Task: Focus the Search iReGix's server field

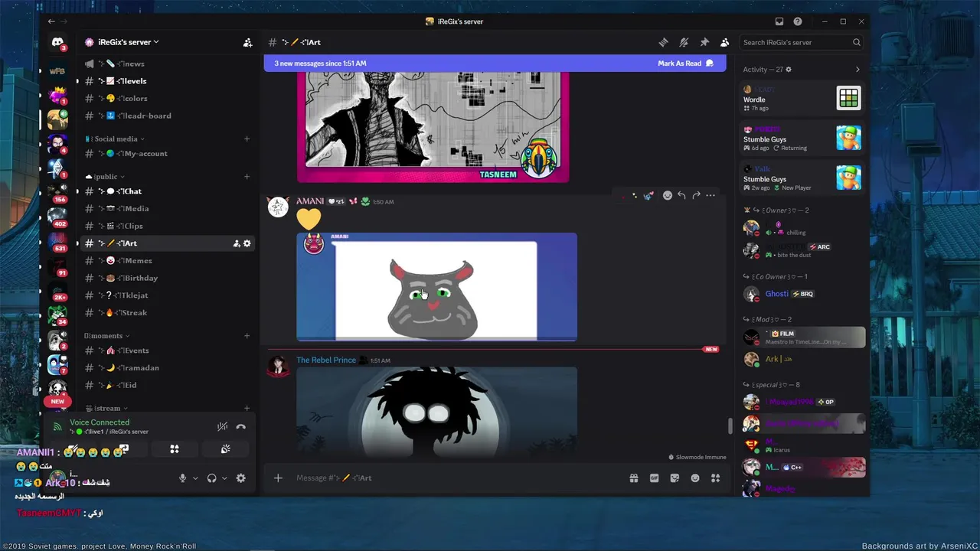Action: (x=802, y=43)
